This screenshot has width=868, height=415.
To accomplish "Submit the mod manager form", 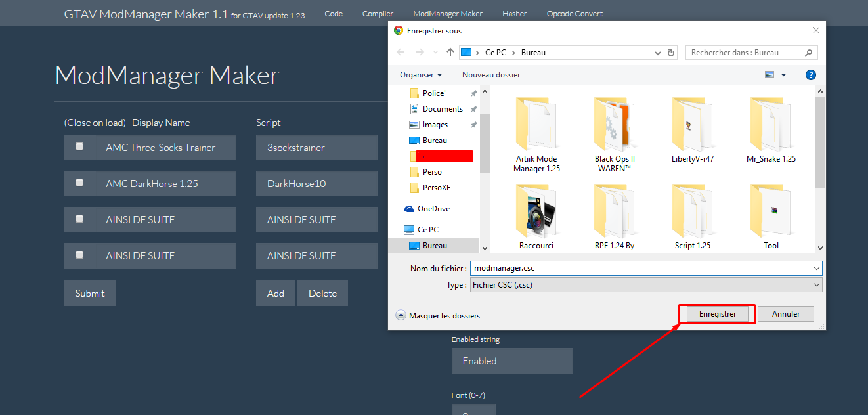I will 90,294.
